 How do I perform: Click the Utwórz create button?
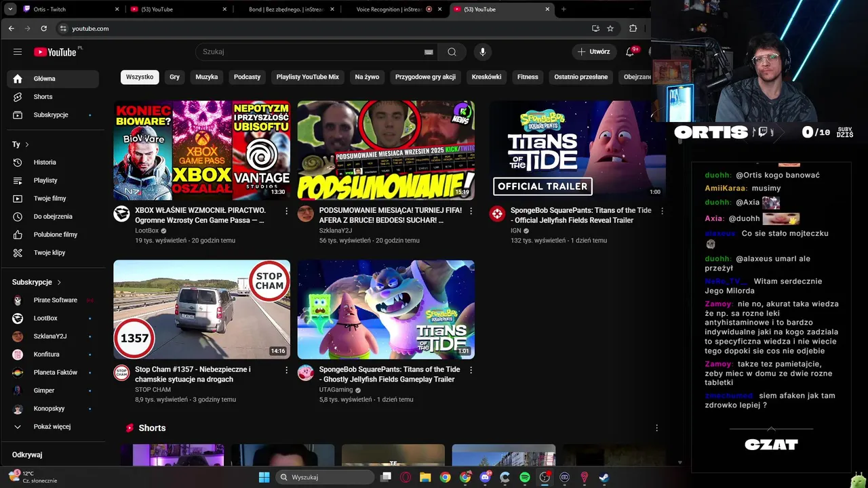point(593,52)
